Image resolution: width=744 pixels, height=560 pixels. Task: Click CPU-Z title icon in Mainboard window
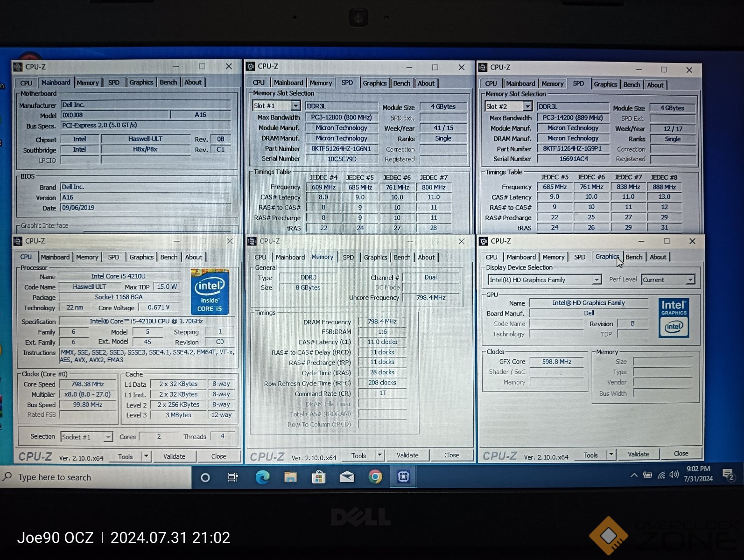18,67
